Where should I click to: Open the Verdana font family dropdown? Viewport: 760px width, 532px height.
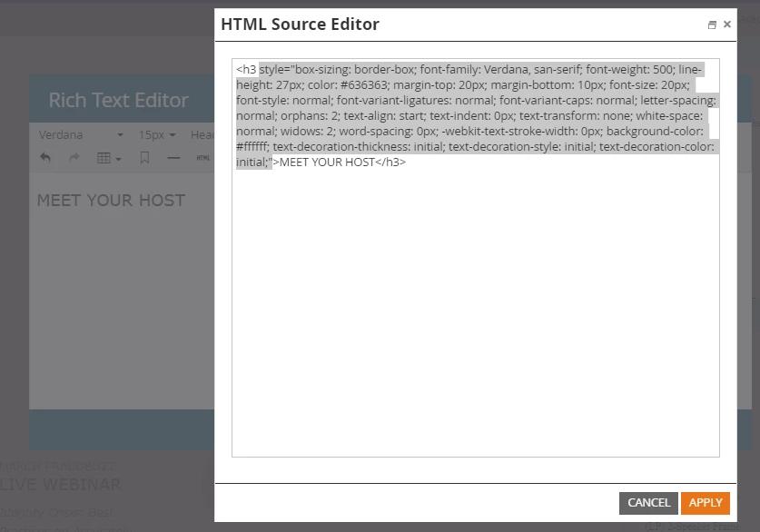81,134
